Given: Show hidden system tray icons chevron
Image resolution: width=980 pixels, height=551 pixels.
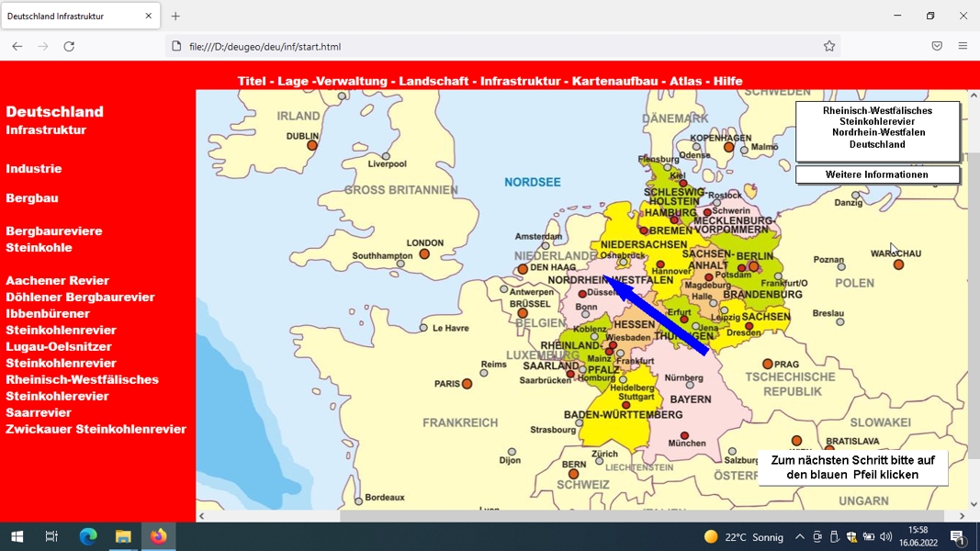Looking at the screenshot, I should [799, 536].
